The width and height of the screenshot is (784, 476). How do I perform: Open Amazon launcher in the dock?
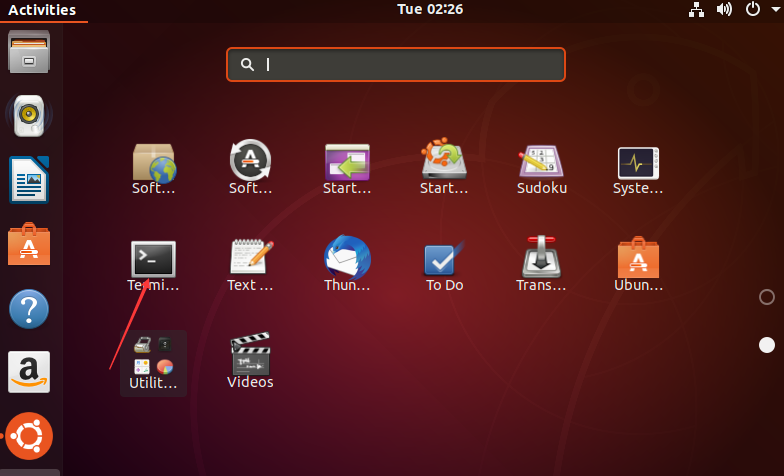point(29,372)
